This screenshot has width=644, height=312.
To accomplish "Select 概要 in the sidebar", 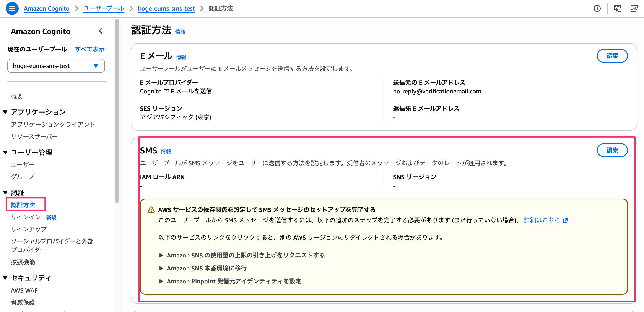I will [x=17, y=96].
